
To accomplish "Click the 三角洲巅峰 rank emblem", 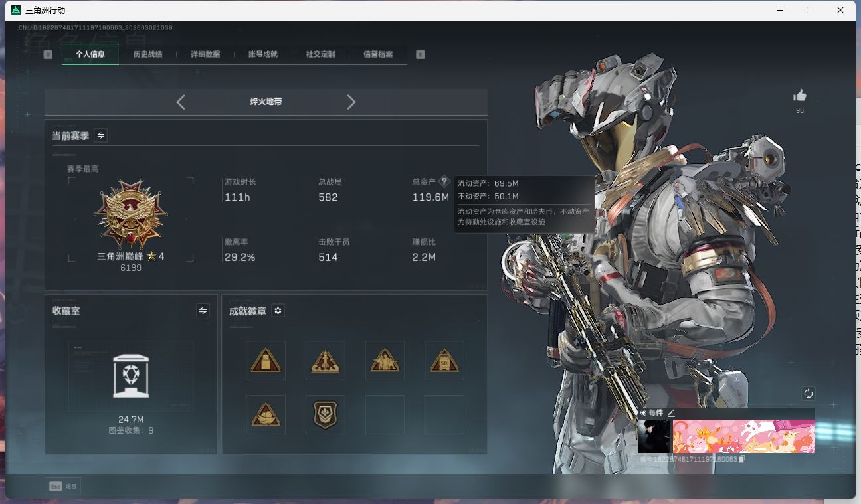I will pyautogui.click(x=131, y=214).
